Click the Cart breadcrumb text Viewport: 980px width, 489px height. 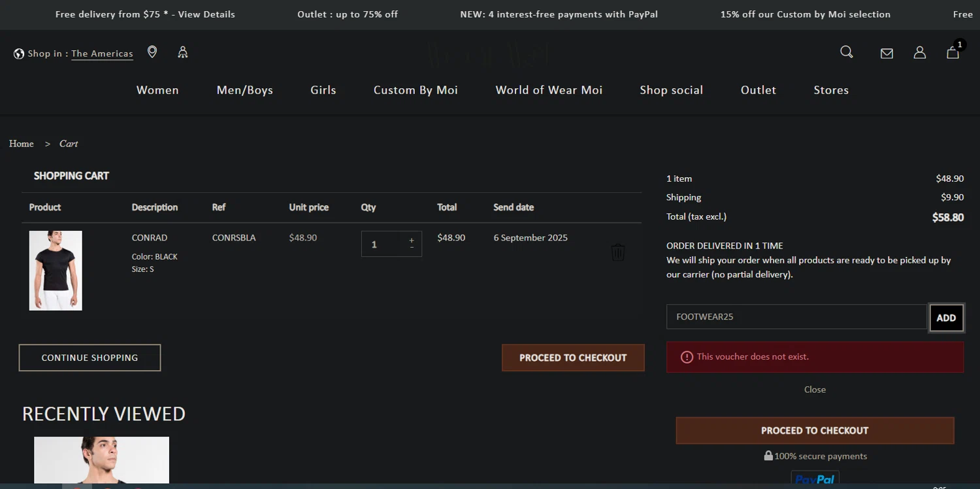[69, 144]
